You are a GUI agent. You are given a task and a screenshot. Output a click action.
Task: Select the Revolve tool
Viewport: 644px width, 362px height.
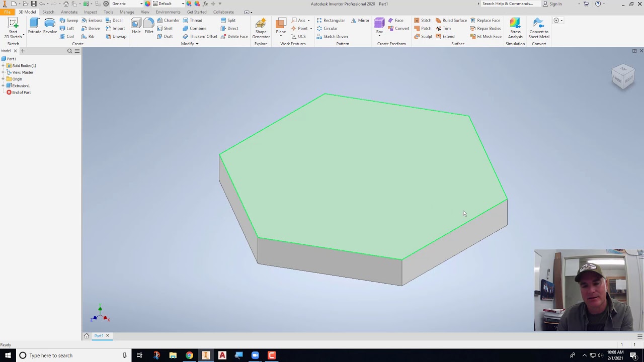coord(50,26)
